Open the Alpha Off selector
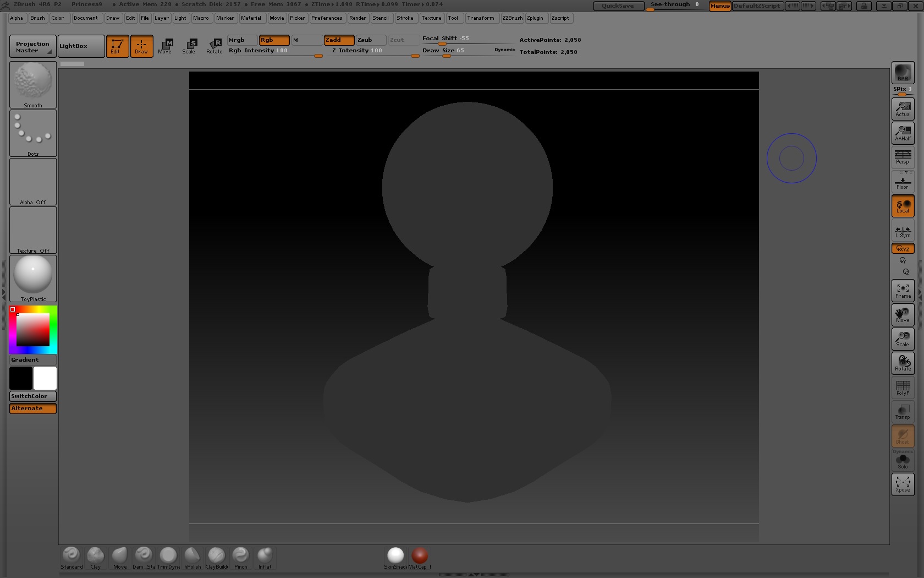The image size is (924, 578). (x=32, y=182)
